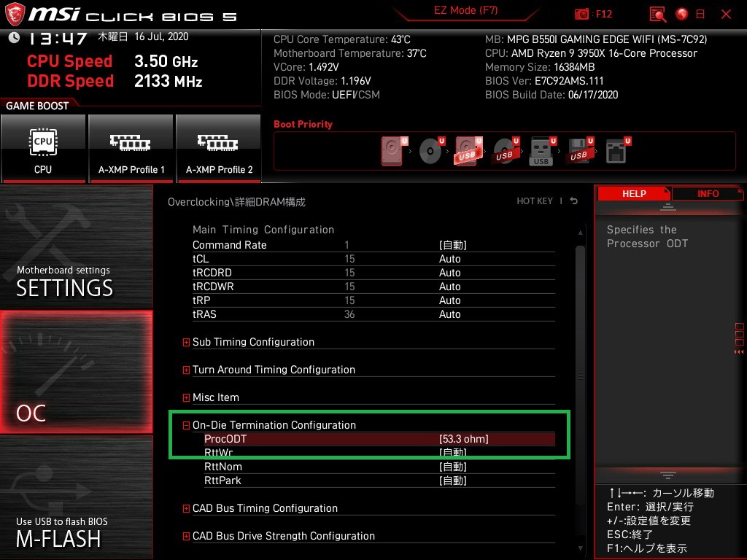Switch to EZ Mode (F7)
747x560 pixels.
point(465,10)
